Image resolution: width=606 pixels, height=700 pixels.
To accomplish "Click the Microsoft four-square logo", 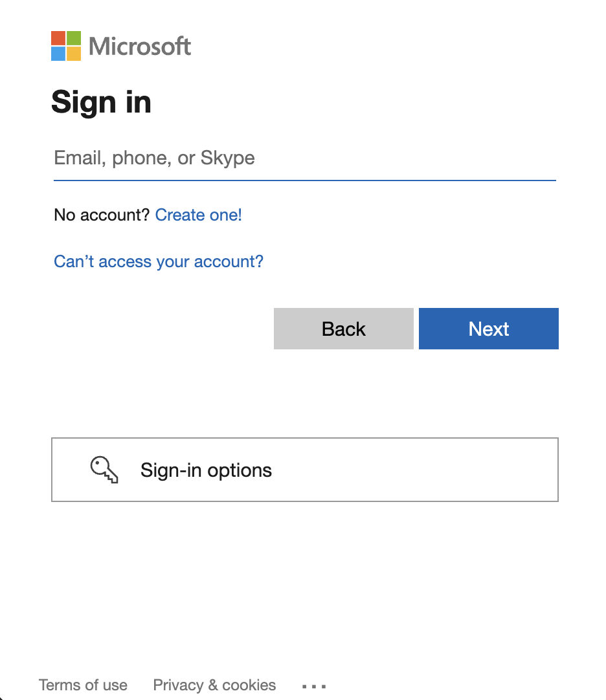I will [x=66, y=46].
